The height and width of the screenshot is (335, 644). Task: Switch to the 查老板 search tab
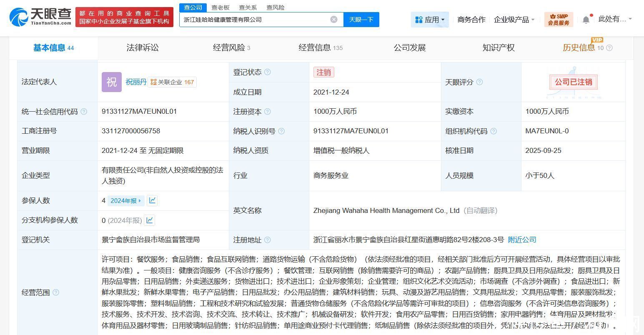[220, 7]
